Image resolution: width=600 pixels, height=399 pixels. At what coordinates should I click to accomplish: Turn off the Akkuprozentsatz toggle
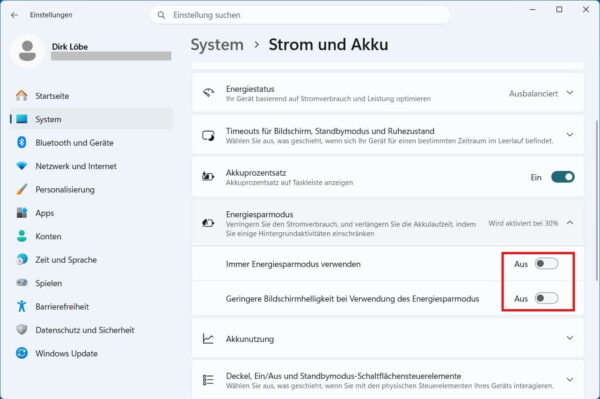pyautogui.click(x=562, y=177)
